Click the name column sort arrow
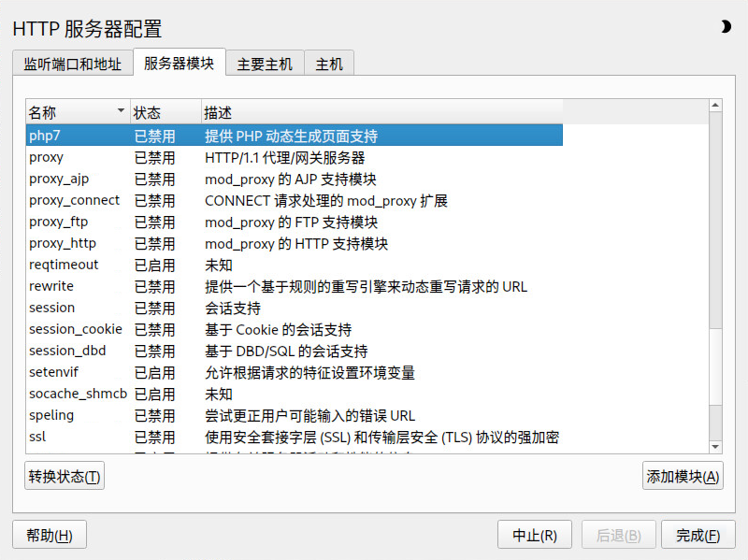Image resolution: width=748 pixels, height=560 pixels. pyautogui.click(x=120, y=112)
